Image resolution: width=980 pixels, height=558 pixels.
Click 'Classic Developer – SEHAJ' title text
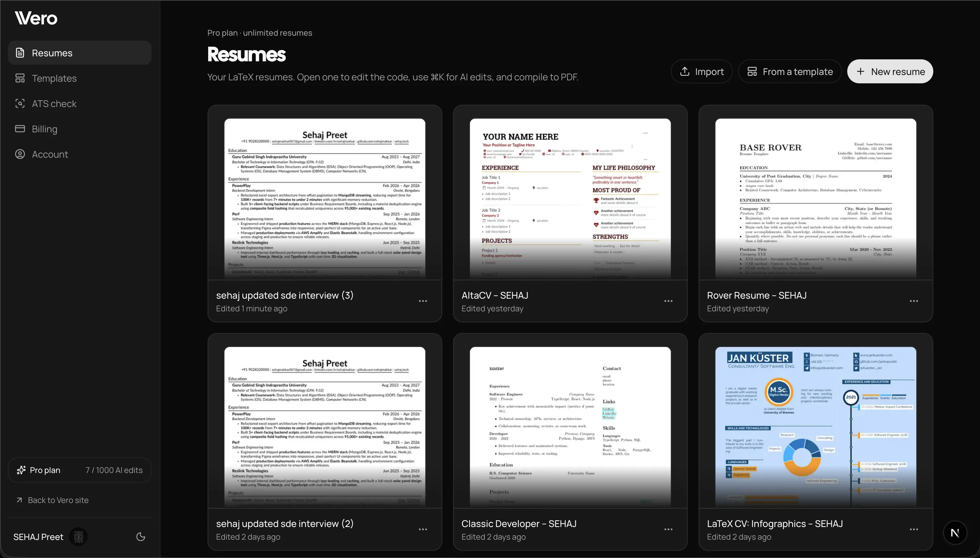[519, 524]
